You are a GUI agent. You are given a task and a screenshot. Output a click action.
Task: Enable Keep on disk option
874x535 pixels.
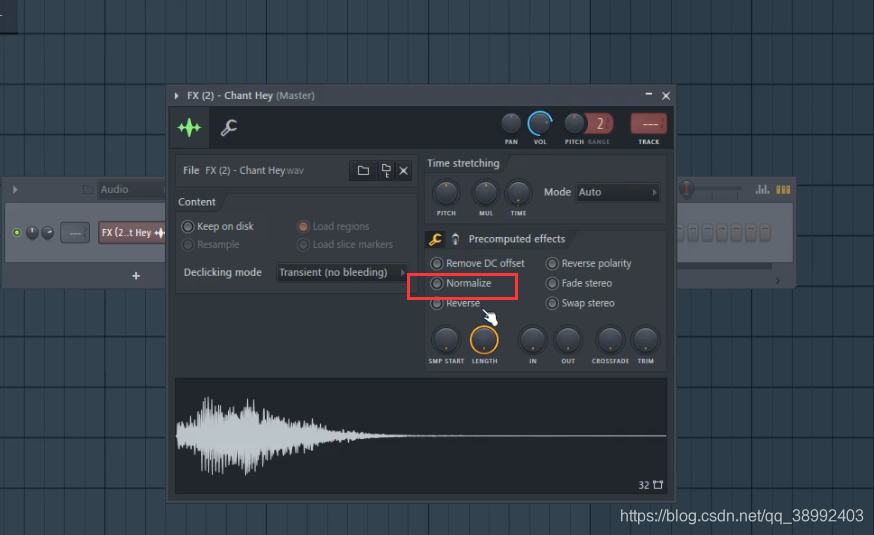tap(217, 226)
